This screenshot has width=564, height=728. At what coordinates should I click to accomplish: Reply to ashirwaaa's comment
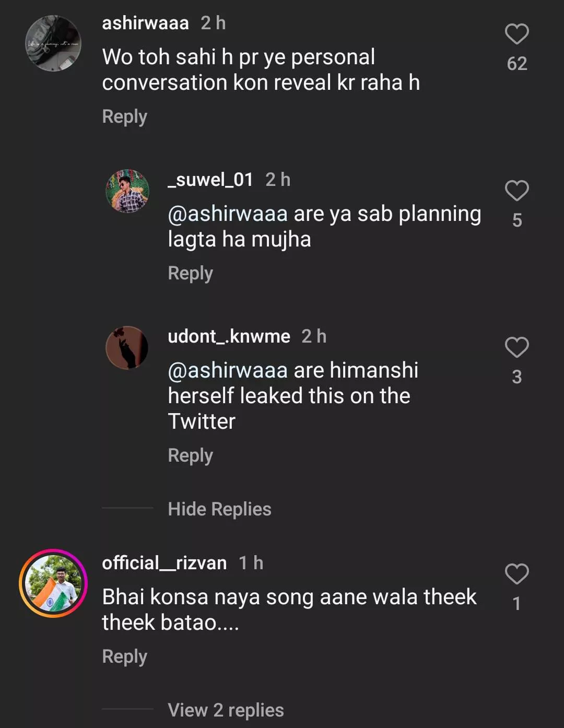124,116
